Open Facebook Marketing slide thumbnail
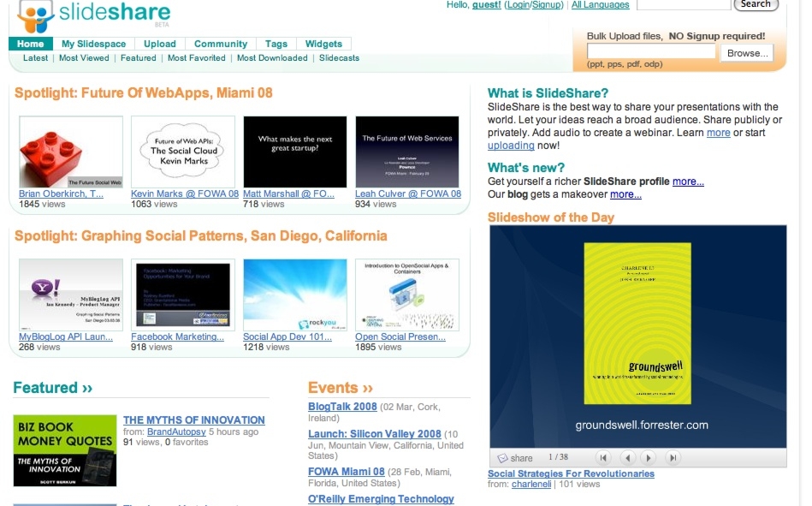Viewport: 812px width, 506px height. point(183,295)
